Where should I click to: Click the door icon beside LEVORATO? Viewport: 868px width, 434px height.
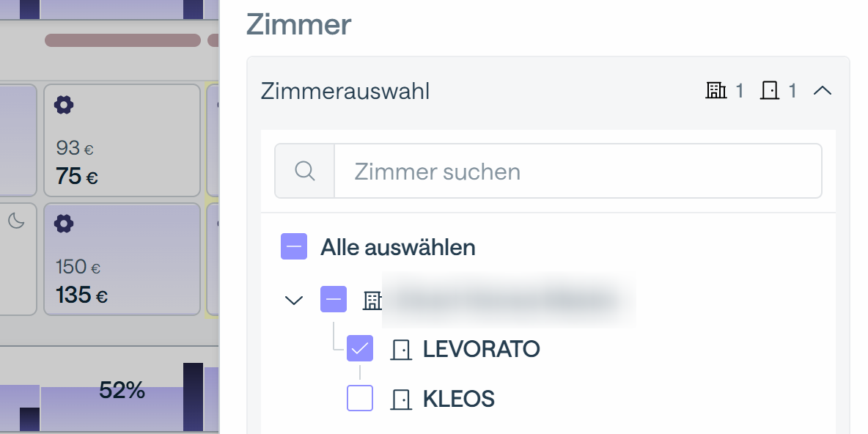point(400,350)
